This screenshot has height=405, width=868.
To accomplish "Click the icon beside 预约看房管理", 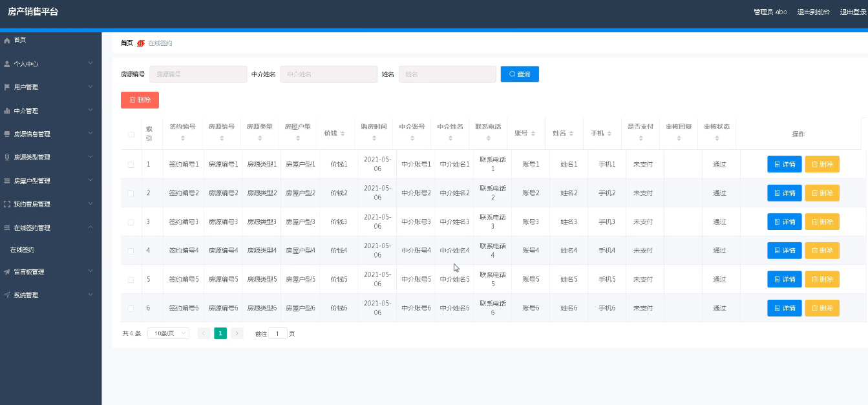I will pos(7,204).
